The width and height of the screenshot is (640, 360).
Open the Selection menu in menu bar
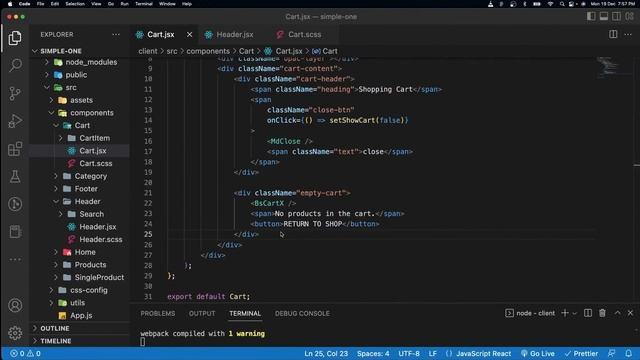[75, 4]
